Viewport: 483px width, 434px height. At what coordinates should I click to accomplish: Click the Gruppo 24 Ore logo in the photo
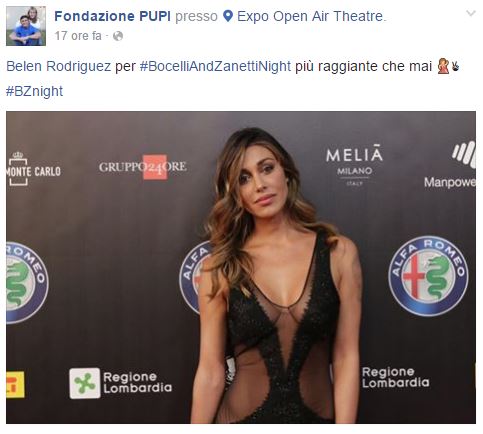(x=143, y=167)
